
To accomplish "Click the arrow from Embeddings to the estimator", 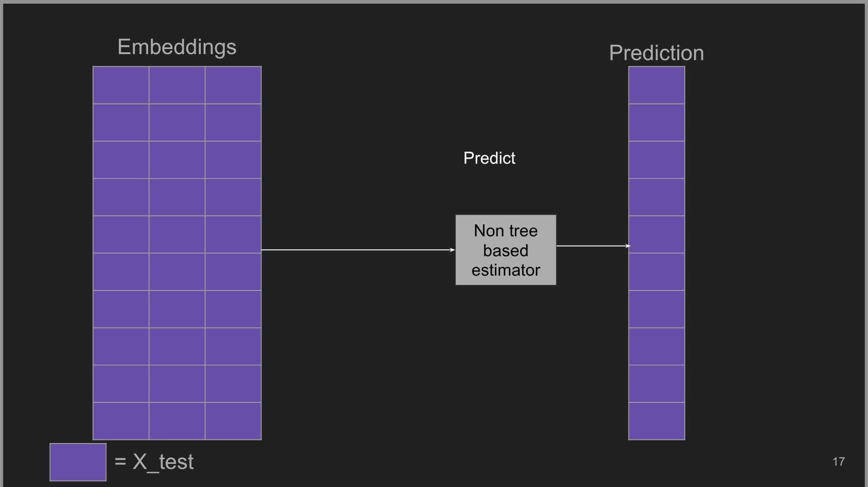I will pyautogui.click(x=356, y=250).
